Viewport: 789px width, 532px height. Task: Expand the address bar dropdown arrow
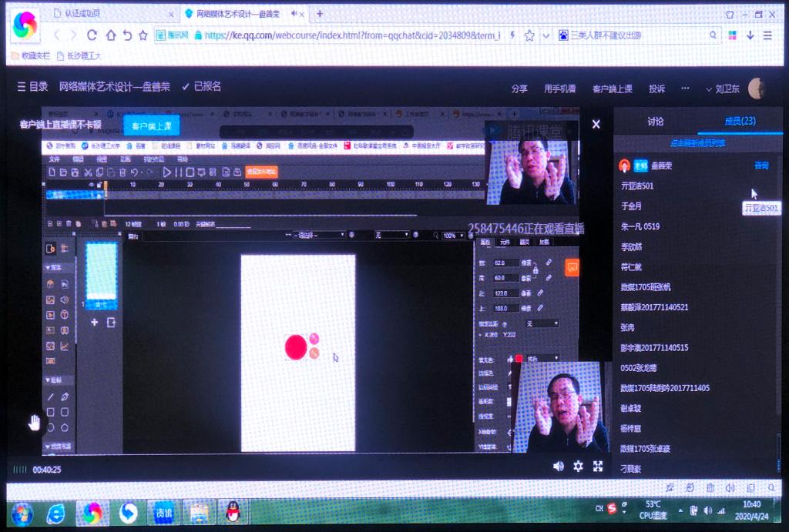click(546, 35)
